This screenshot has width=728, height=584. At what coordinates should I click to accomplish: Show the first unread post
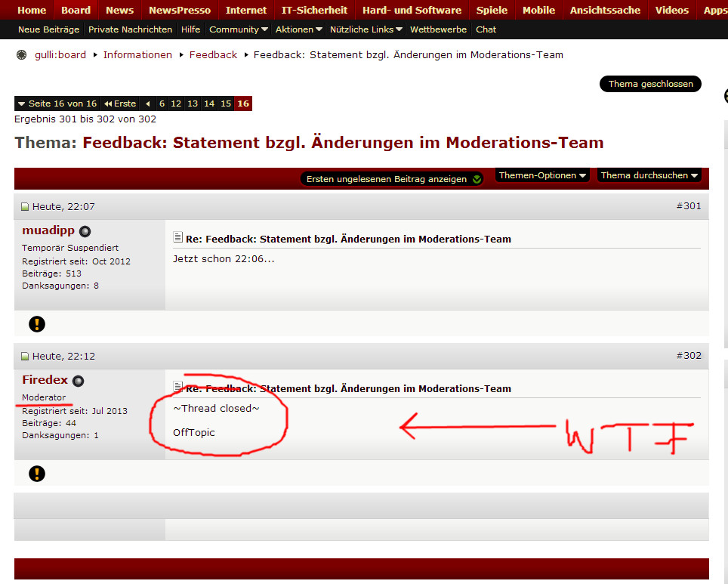click(393, 179)
